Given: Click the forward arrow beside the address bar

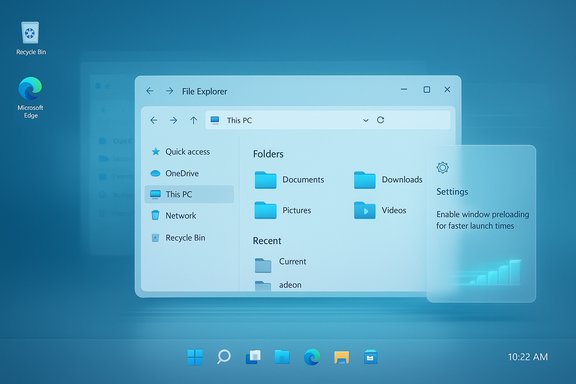Looking at the screenshot, I should click(x=173, y=120).
